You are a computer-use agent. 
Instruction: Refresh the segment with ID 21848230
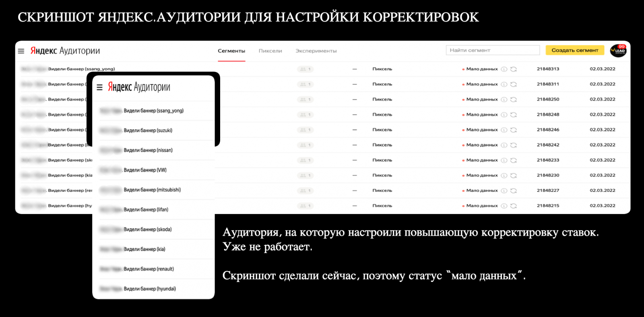(x=514, y=175)
